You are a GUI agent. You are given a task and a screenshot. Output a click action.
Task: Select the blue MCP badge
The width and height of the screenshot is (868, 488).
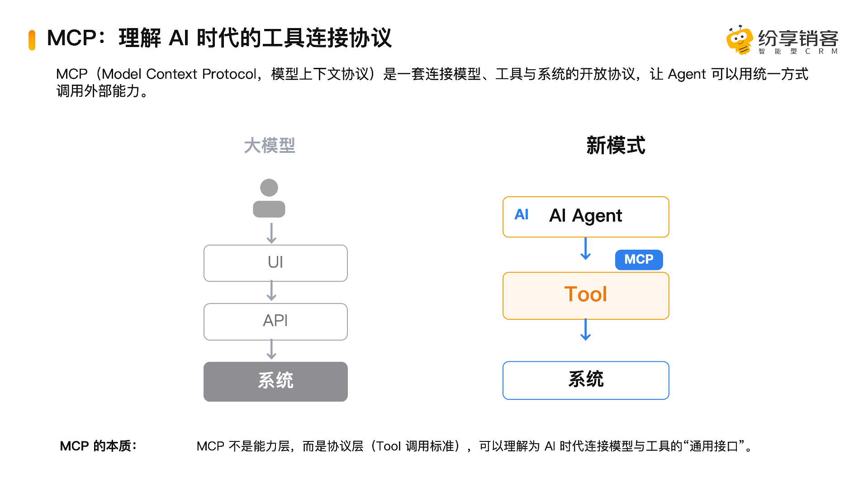(x=639, y=260)
